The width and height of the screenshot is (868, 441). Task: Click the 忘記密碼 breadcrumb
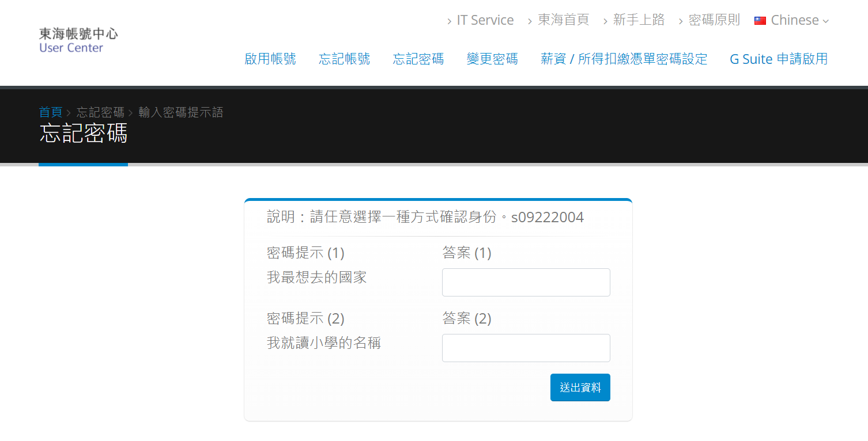[100, 112]
